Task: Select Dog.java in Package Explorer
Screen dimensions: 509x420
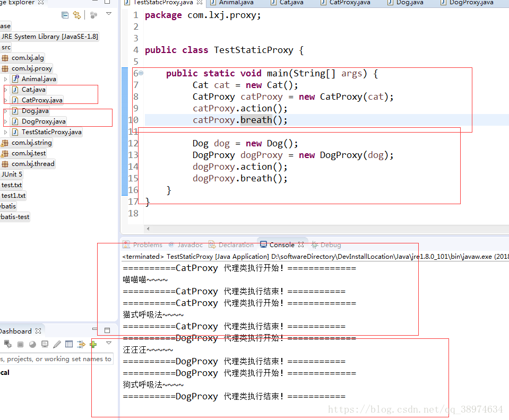Action: pos(35,111)
